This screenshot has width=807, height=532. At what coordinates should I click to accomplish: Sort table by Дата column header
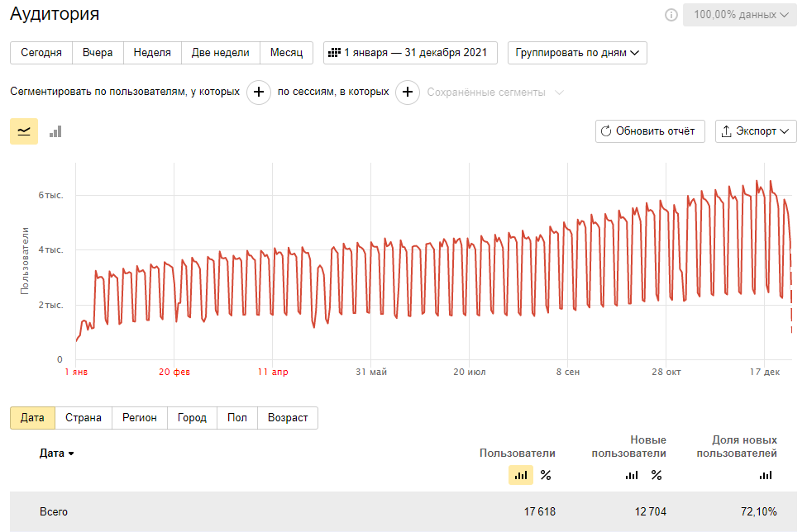pos(57,454)
